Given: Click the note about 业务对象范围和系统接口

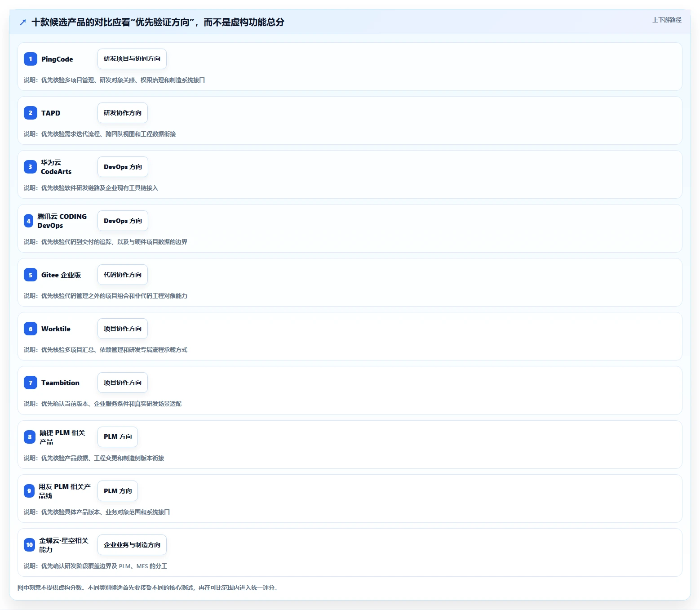Looking at the screenshot, I should pos(97,512).
